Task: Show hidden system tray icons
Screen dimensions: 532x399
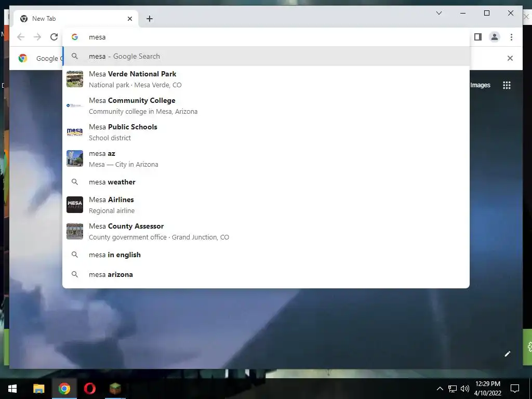Action: pos(440,389)
